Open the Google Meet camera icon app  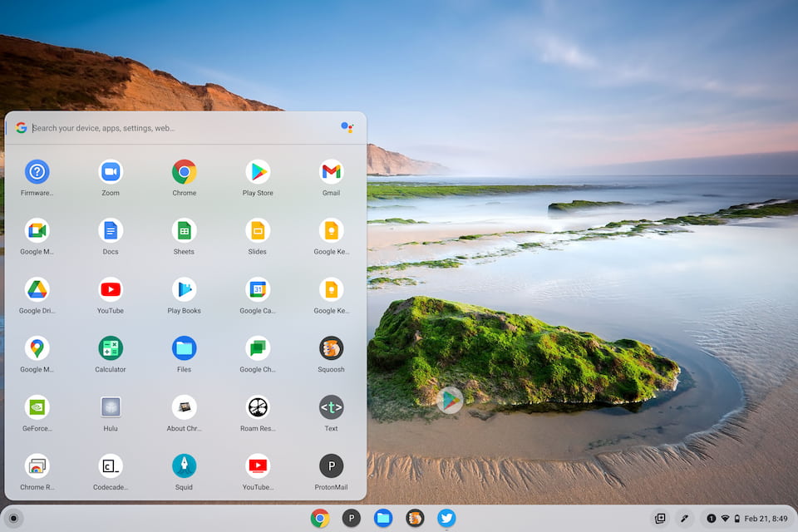click(x=37, y=230)
